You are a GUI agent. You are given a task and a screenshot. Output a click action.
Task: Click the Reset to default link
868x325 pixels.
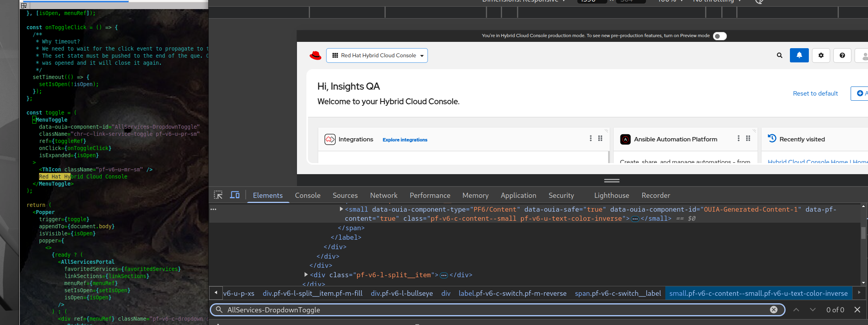pyautogui.click(x=816, y=94)
